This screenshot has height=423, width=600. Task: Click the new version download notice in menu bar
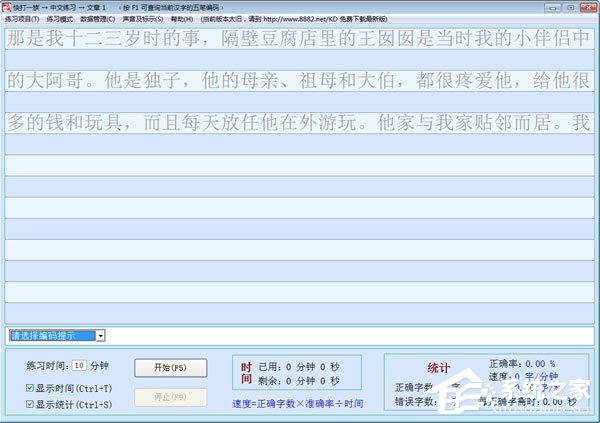pos(294,19)
